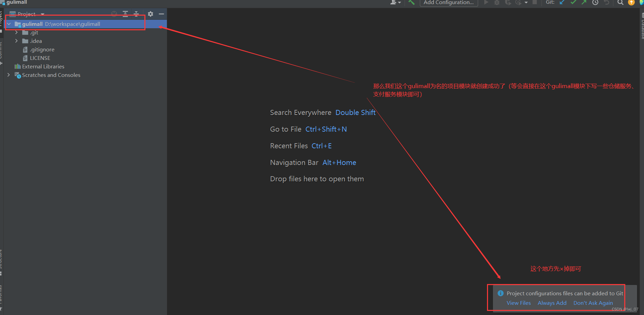Click the Collapse All icon in Project panel
This screenshot has height=315, width=644.
coord(136,14)
